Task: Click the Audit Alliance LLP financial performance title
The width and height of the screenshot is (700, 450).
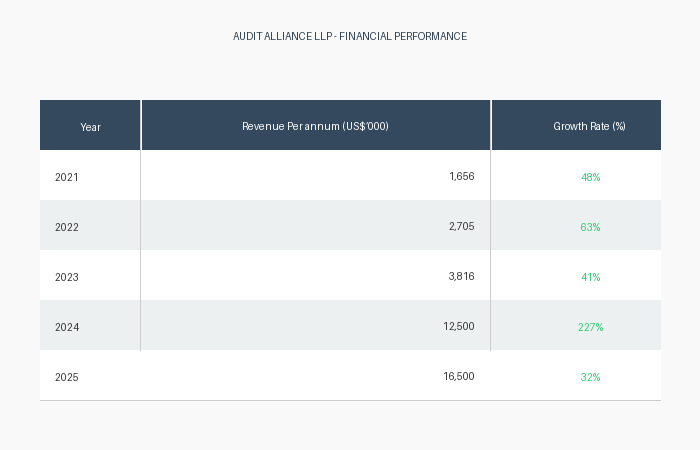Action: 349,36
